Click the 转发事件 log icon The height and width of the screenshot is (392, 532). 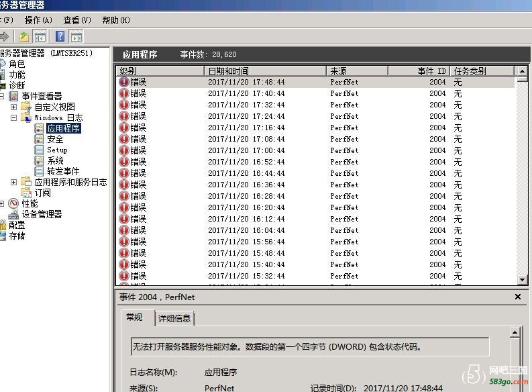(x=40, y=171)
